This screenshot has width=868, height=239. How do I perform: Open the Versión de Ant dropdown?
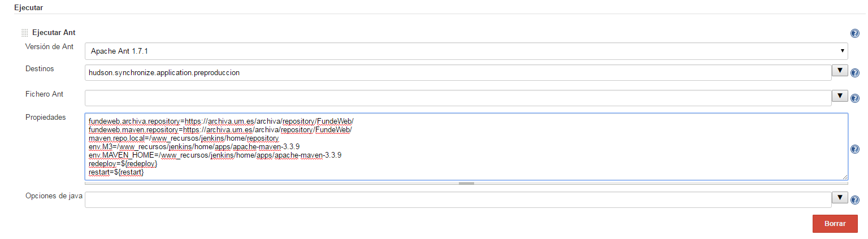click(466, 51)
